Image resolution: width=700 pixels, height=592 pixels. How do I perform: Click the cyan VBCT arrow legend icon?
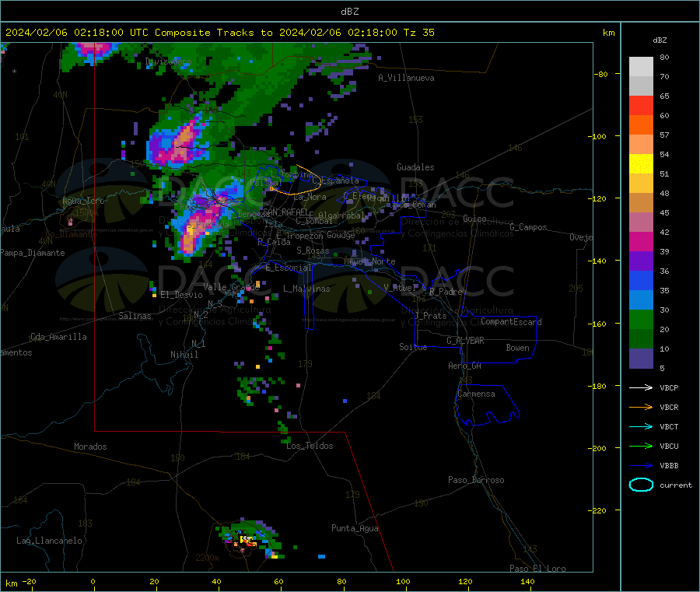(x=641, y=426)
